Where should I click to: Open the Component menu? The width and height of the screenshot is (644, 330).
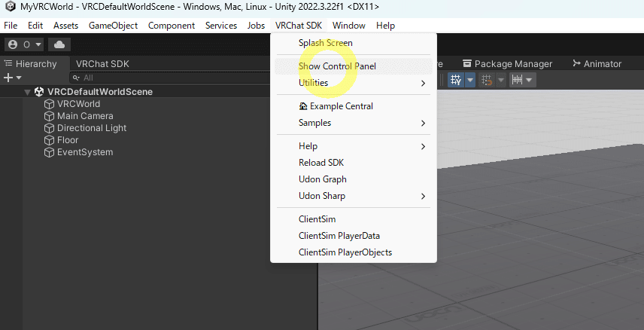click(172, 26)
